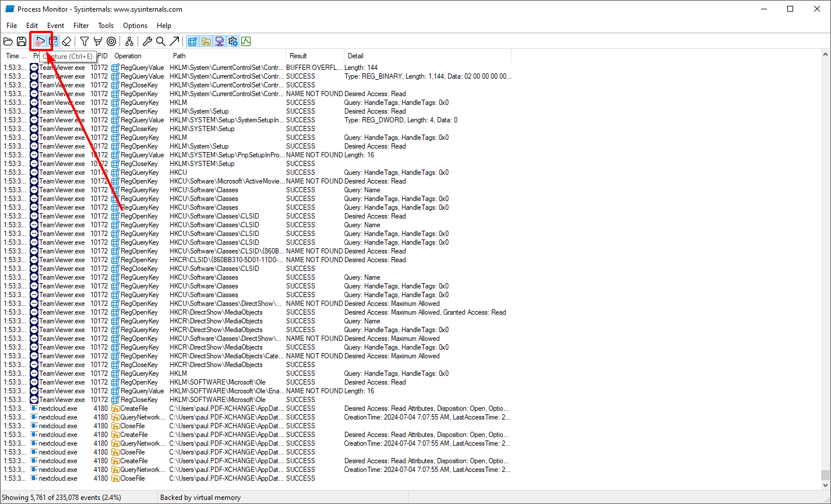Image resolution: width=831 pixels, height=504 pixels.
Task: Open a saved log with the folder icon
Action: (x=8, y=41)
